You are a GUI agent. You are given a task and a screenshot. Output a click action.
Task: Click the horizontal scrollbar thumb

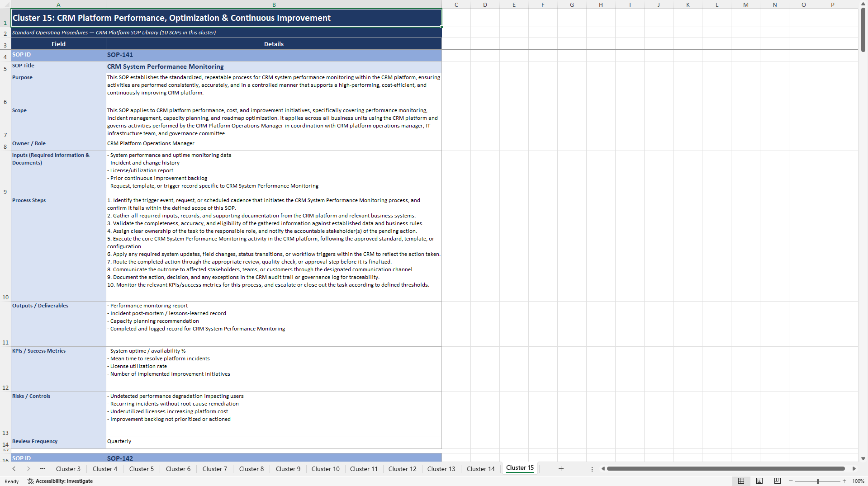pos(726,469)
